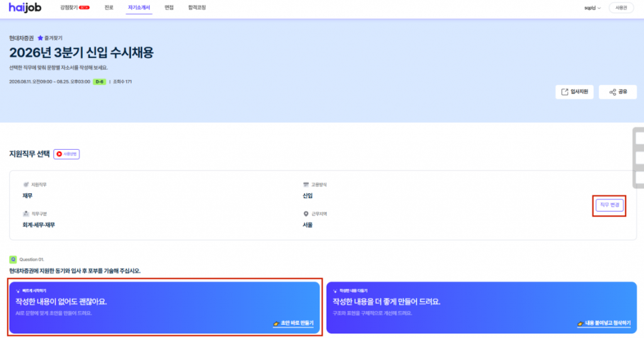
Task: Click 초안 바로 만들기 link
Action: pos(293,323)
